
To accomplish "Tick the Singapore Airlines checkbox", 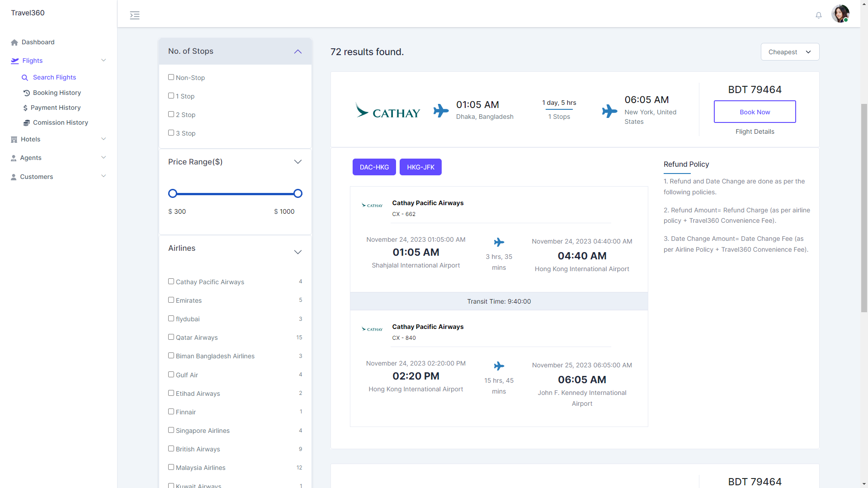I will (171, 430).
